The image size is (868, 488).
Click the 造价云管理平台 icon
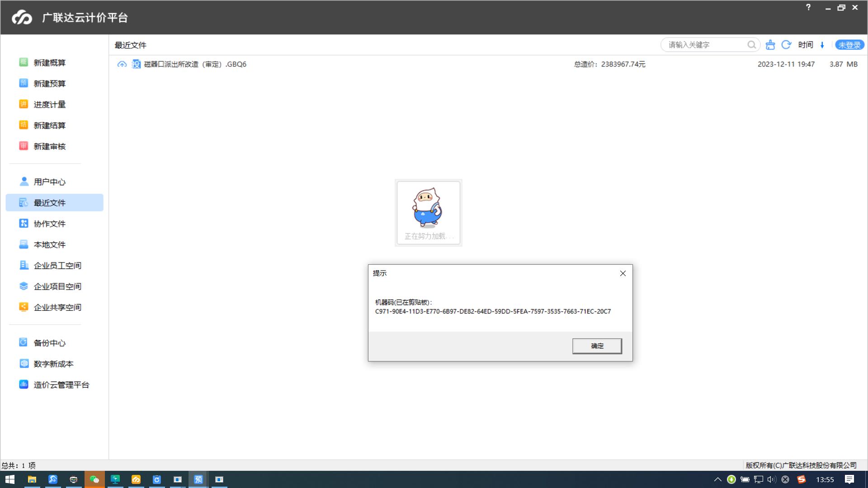pyautogui.click(x=24, y=385)
